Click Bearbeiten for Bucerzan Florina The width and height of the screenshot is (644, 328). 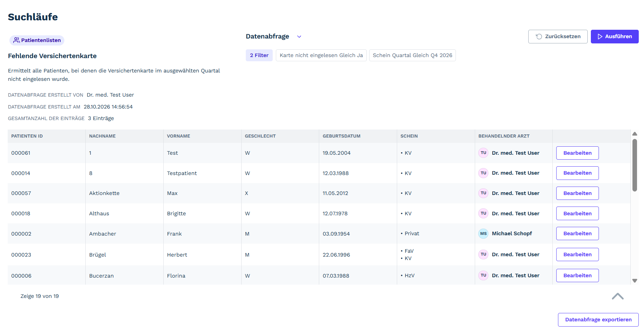[x=577, y=275]
